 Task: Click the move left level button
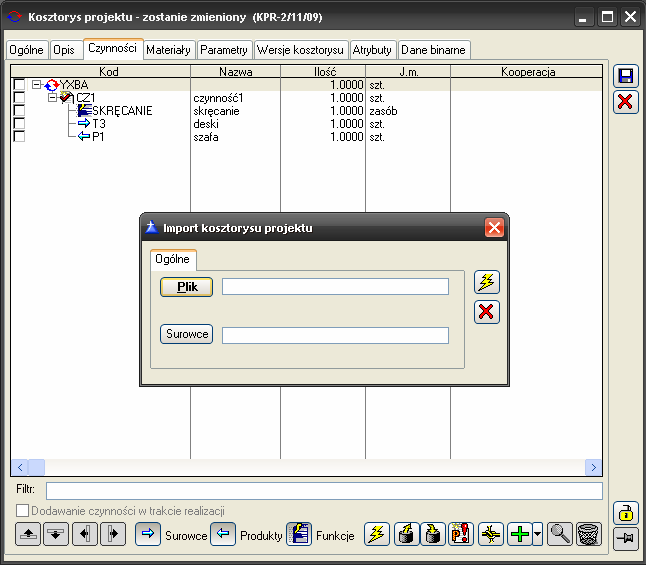(x=85, y=535)
